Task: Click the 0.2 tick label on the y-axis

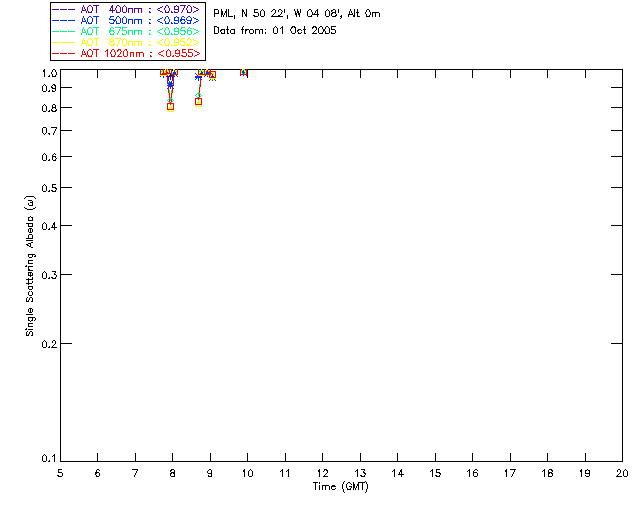Action: 49,344
